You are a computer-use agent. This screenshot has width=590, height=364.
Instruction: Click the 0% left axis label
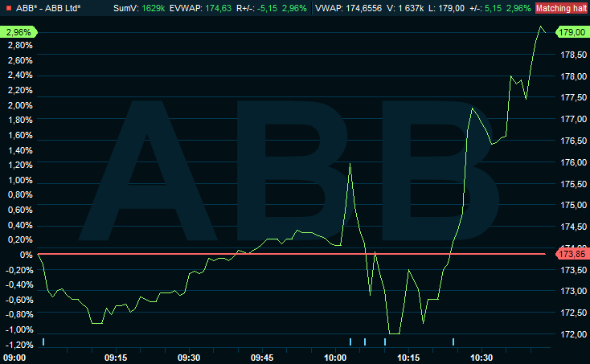click(26, 255)
